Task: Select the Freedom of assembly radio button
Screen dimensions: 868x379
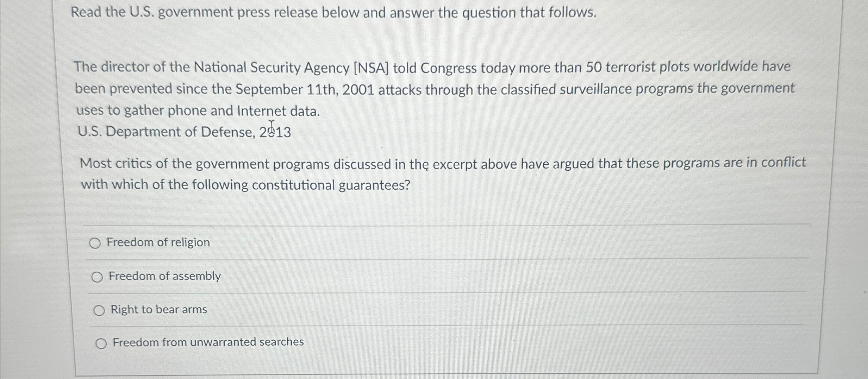Action: point(97,277)
